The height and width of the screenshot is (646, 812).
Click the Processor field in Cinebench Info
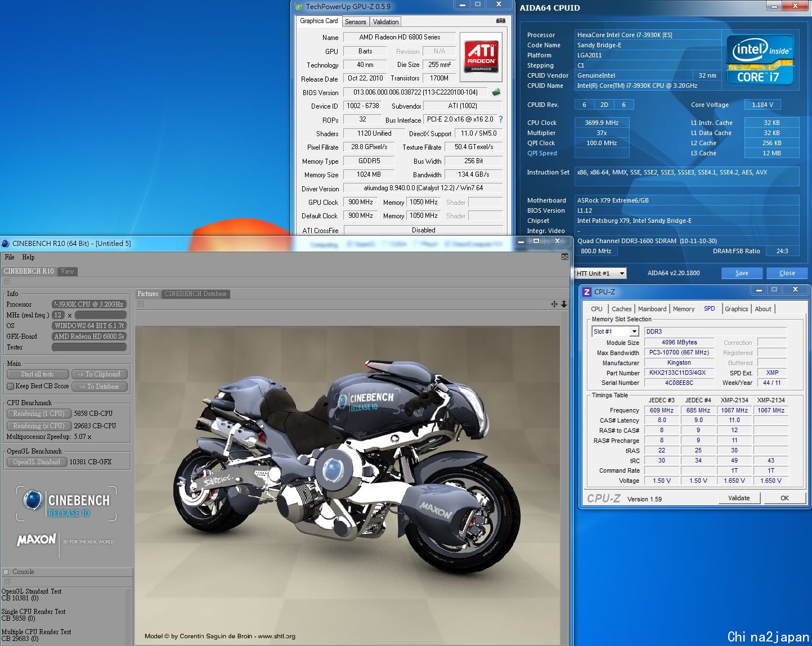click(89, 304)
